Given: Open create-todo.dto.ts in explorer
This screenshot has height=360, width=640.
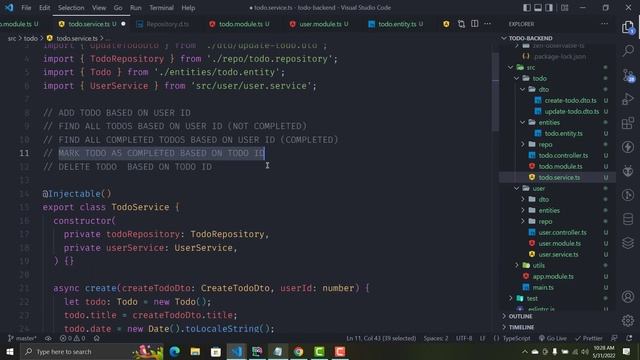Looking at the screenshot, I should click(x=570, y=100).
